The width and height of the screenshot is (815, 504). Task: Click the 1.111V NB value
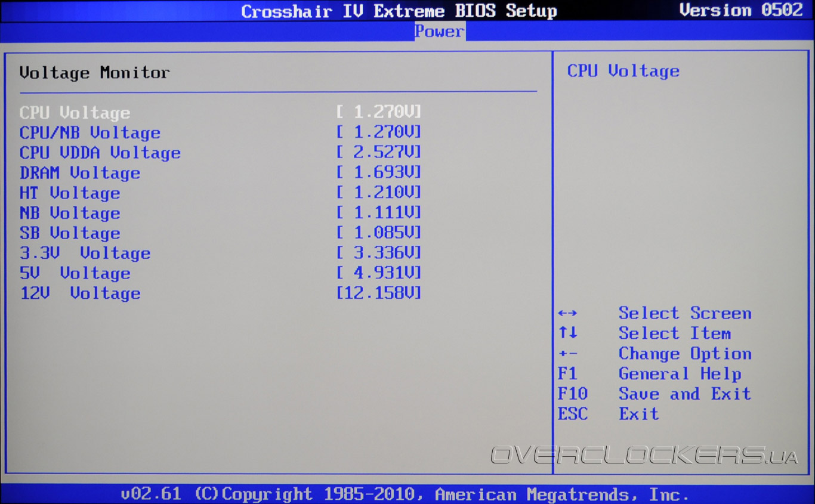379,212
